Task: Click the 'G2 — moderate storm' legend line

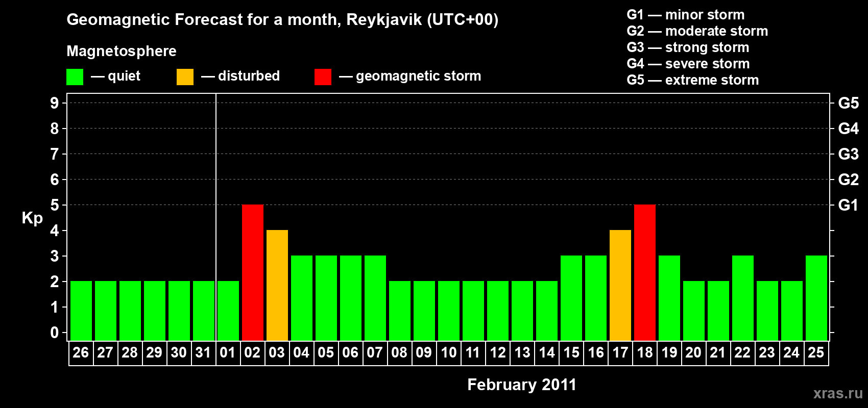Action: click(697, 31)
